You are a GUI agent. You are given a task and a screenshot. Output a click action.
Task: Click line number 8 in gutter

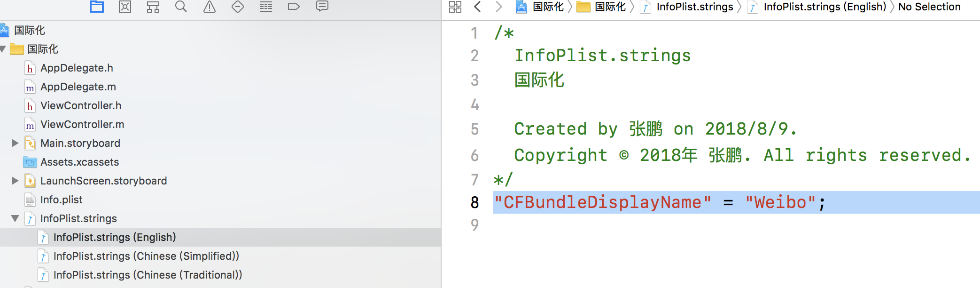[474, 202]
